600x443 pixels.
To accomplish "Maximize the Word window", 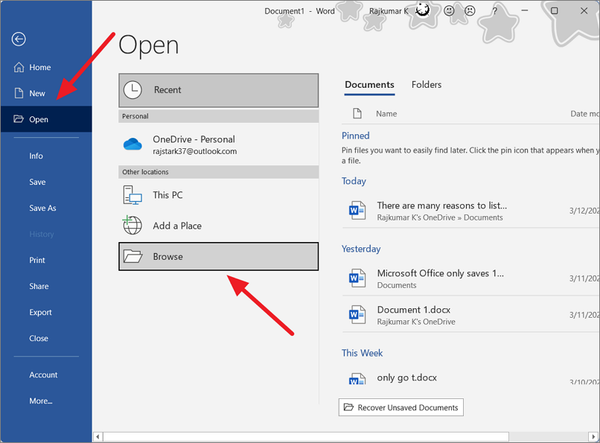I will [x=554, y=11].
